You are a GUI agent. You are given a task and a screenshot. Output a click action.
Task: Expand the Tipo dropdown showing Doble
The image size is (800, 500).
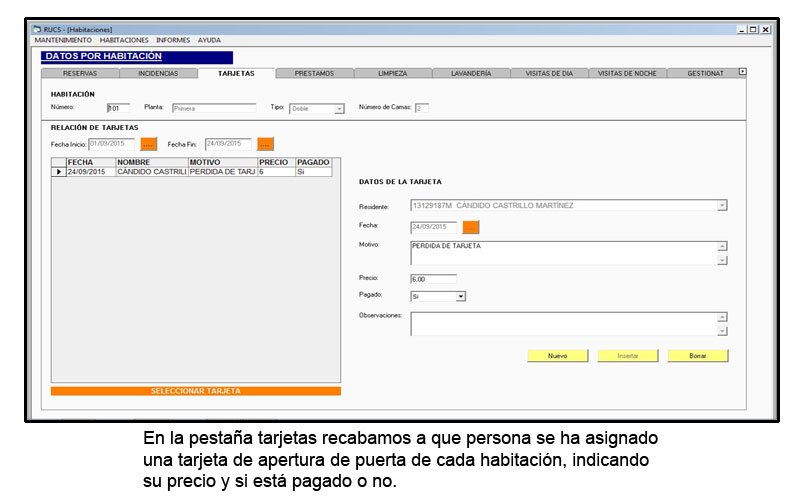click(x=339, y=109)
